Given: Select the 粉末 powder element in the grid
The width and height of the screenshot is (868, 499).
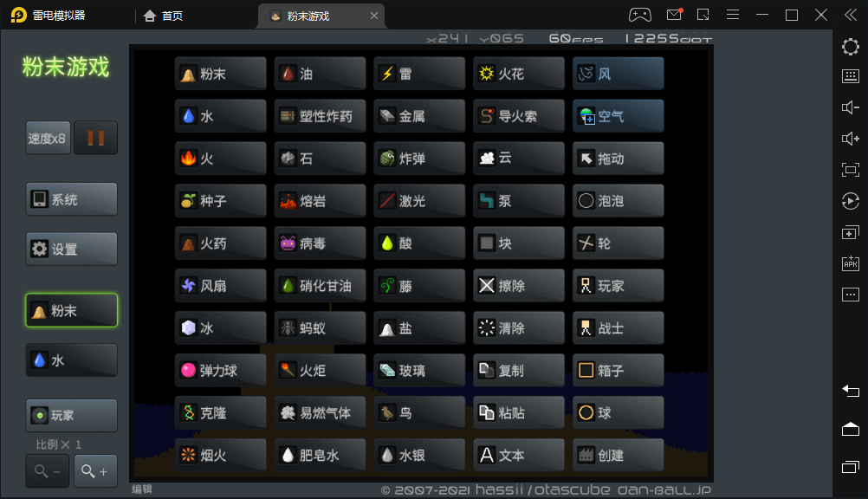Looking at the screenshot, I should pyautogui.click(x=220, y=73).
